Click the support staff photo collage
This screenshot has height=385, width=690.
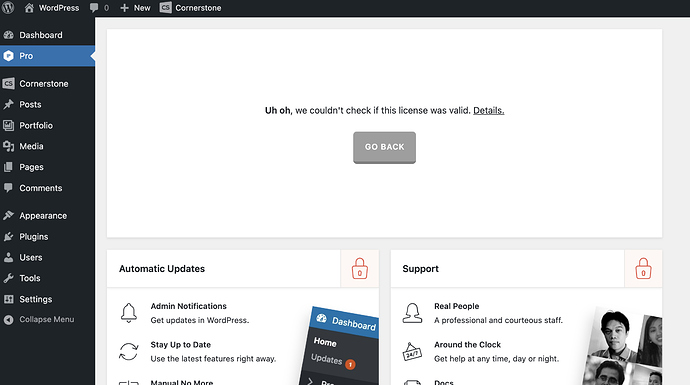point(622,345)
